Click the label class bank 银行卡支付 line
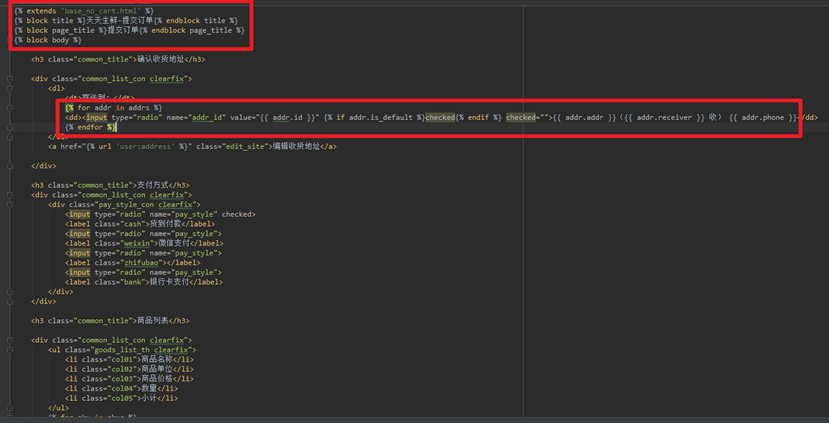 tap(144, 282)
